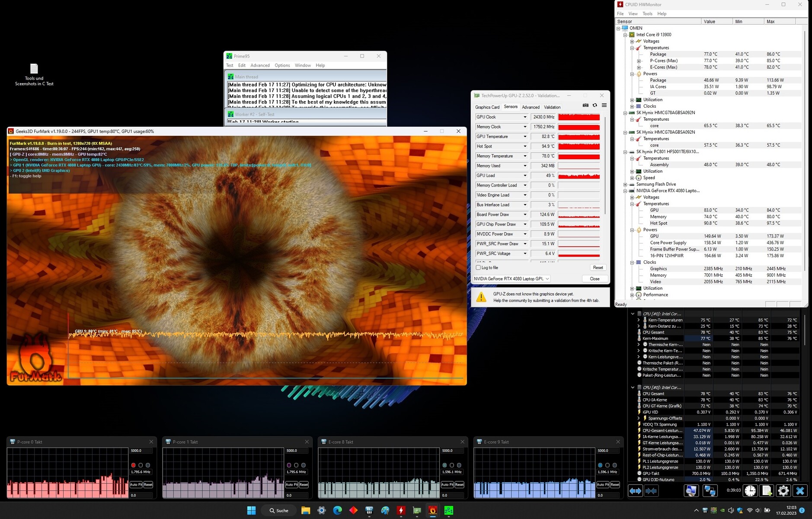This screenshot has height=519, width=812.
Task: Open HWiNFO settings gear icon
Action: tap(783, 490)
